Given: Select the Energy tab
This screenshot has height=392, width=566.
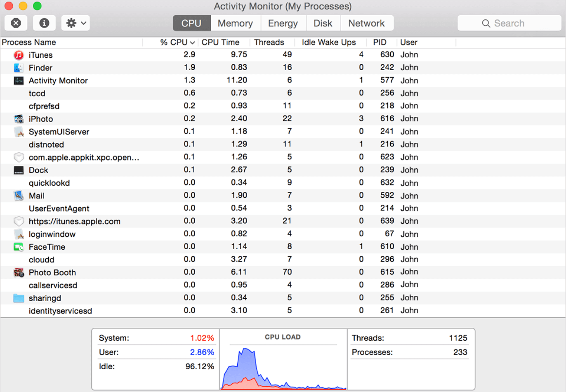Looking at the screenshot, I should coord(283,23).
